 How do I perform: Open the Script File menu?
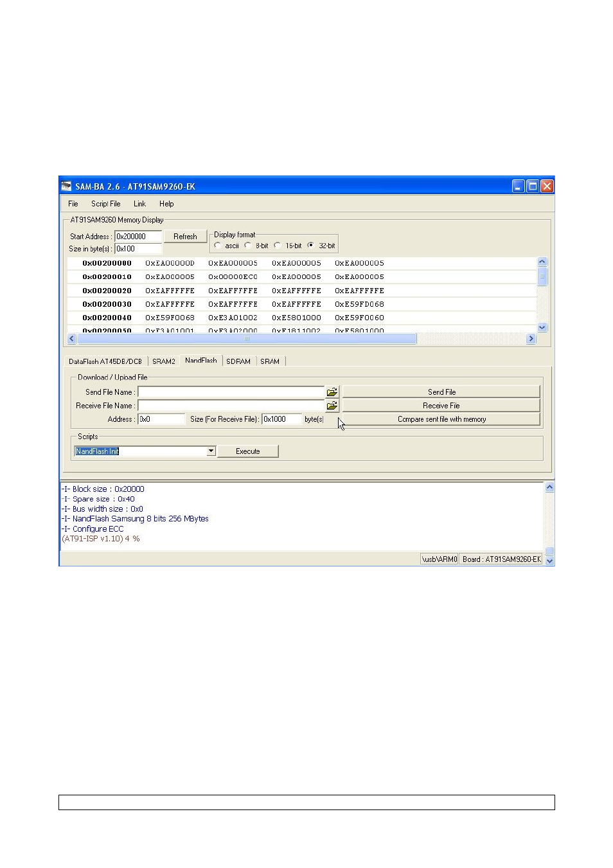pyautogui.click(x=105, y=204)
